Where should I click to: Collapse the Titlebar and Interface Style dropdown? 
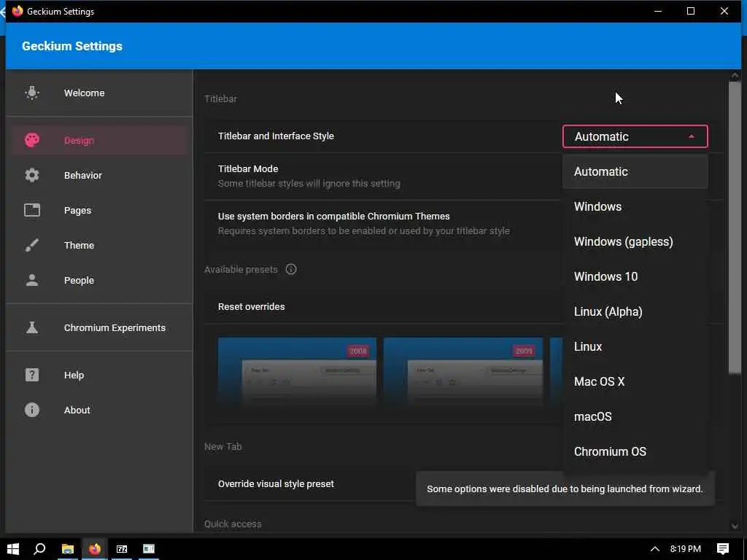[x=635, y=136]
